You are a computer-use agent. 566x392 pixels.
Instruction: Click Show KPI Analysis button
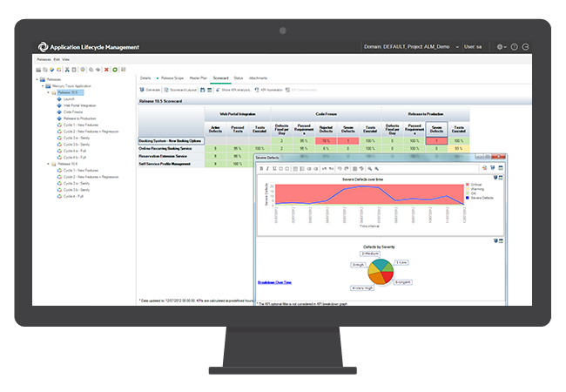point(233,90)
